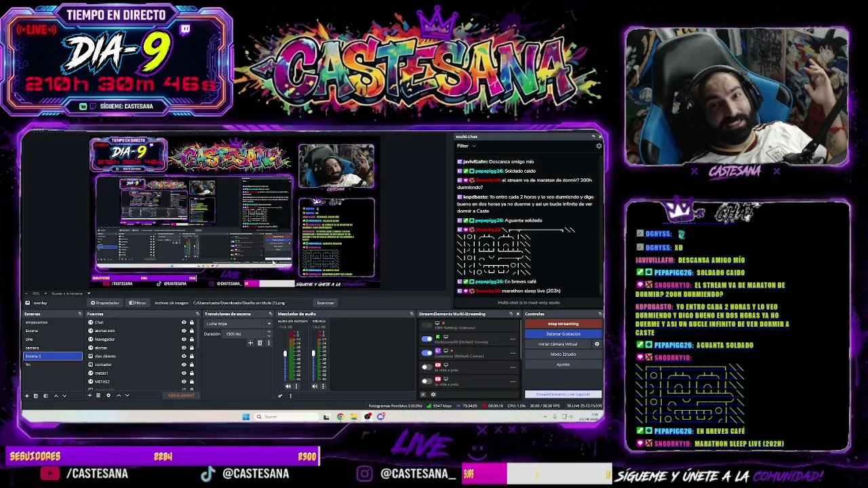Screen dimensions: 868x488
Task: Click Iniciar Cámara Virtual button
Action: [x=557, y=344]
